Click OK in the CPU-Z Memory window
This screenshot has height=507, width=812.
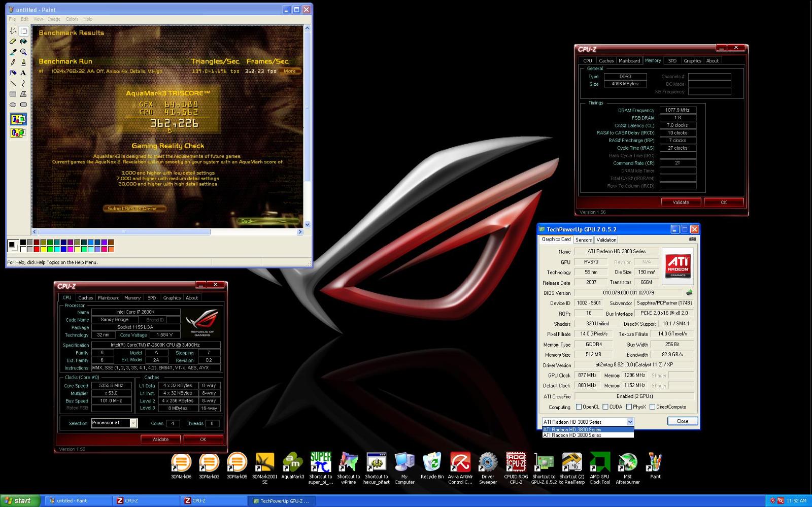tap(724, 202)
